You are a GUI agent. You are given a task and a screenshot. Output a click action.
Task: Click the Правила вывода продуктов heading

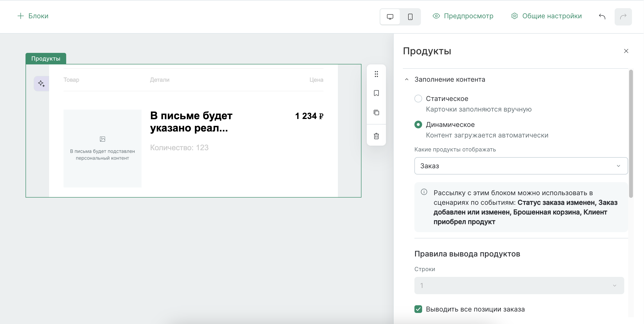[467, 254]
